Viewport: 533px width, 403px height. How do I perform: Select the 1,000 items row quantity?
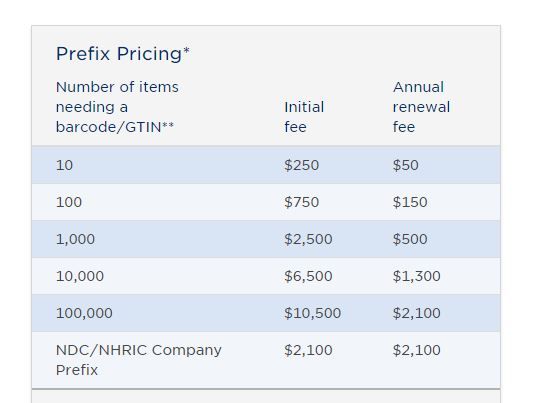tap(75, 239)
